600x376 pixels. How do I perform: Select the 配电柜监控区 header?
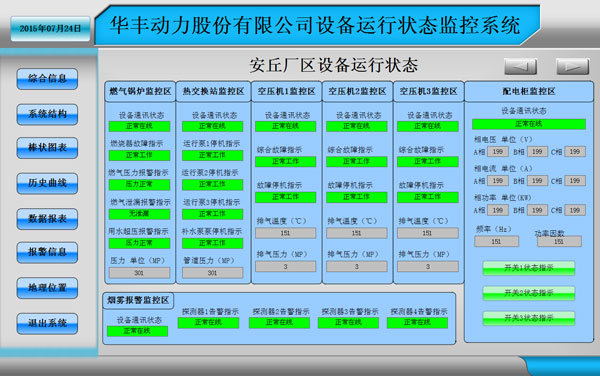click(x=529, y=91)
